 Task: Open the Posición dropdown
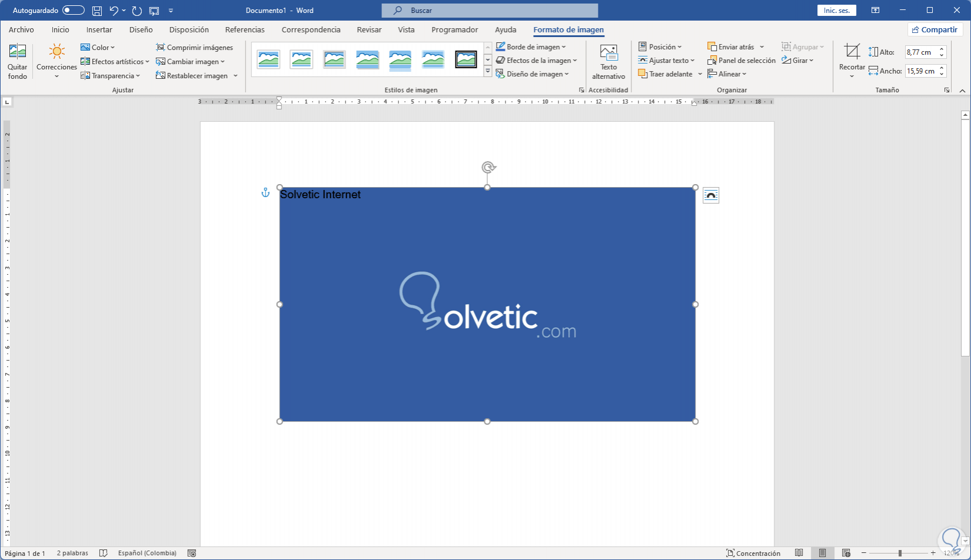click(660, 47)
